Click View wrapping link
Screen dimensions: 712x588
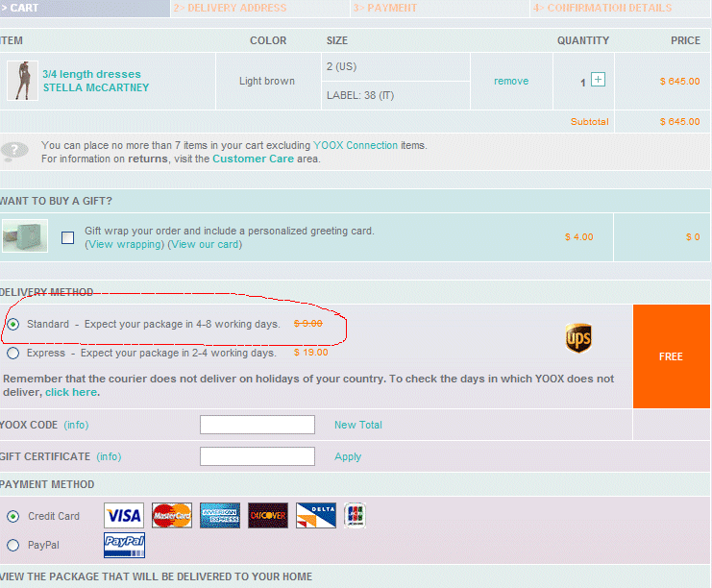pyautogui.click(x=125, y=244)
